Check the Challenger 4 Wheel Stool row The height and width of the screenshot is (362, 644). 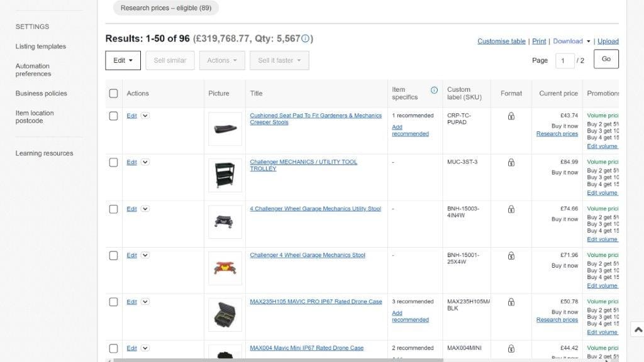click(113, 256)
